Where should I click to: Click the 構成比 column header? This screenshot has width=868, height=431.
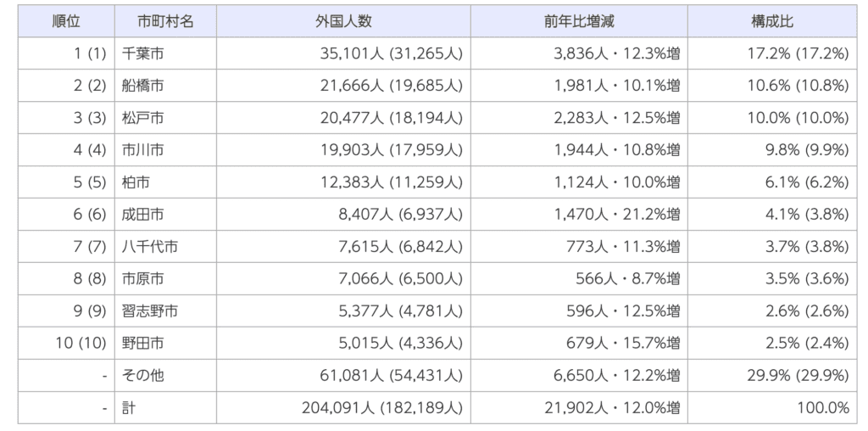[x=772, y=21]
